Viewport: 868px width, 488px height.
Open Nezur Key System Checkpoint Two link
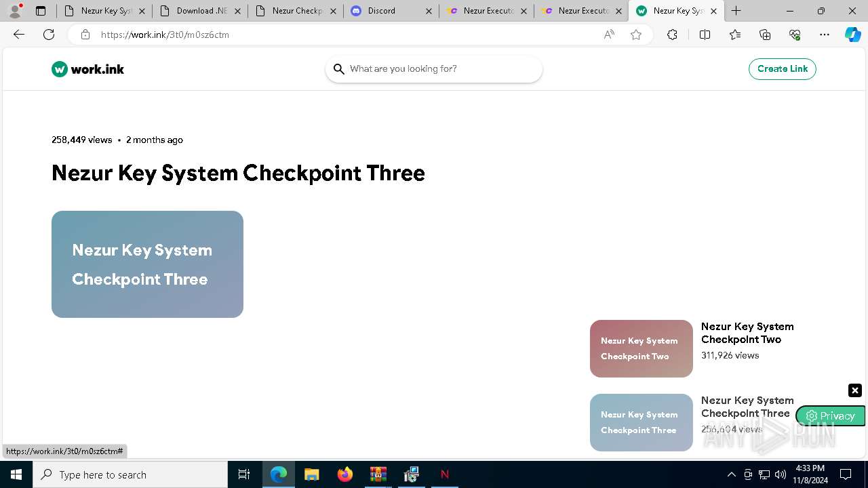[x=747, y=333]
